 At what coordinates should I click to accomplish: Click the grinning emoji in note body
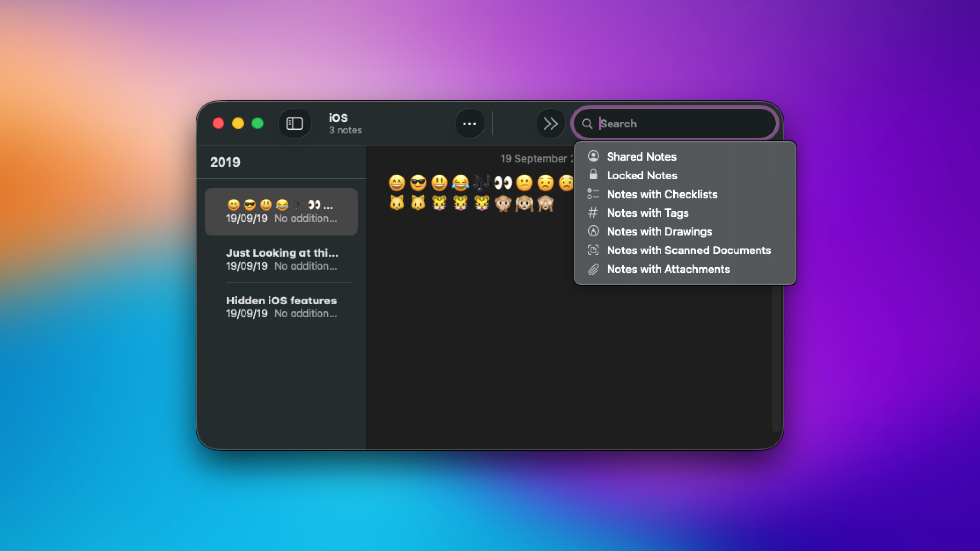click(396, 183)
